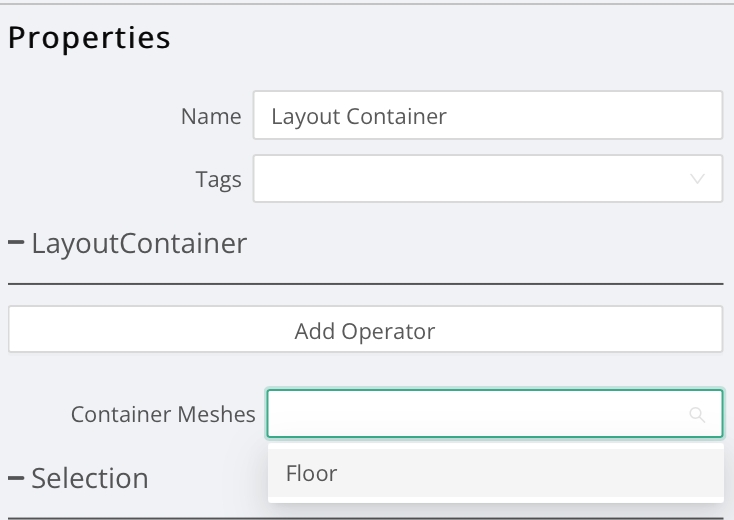Click the search magnifier in Container Meshes
This screenshot has width=734, height=520.
(x=699, y=414)
